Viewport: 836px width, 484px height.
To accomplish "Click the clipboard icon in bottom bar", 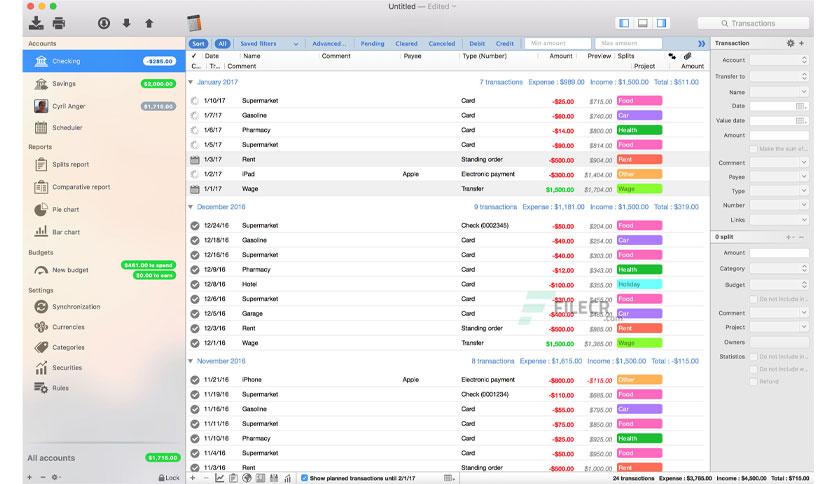I will [233, 478].
